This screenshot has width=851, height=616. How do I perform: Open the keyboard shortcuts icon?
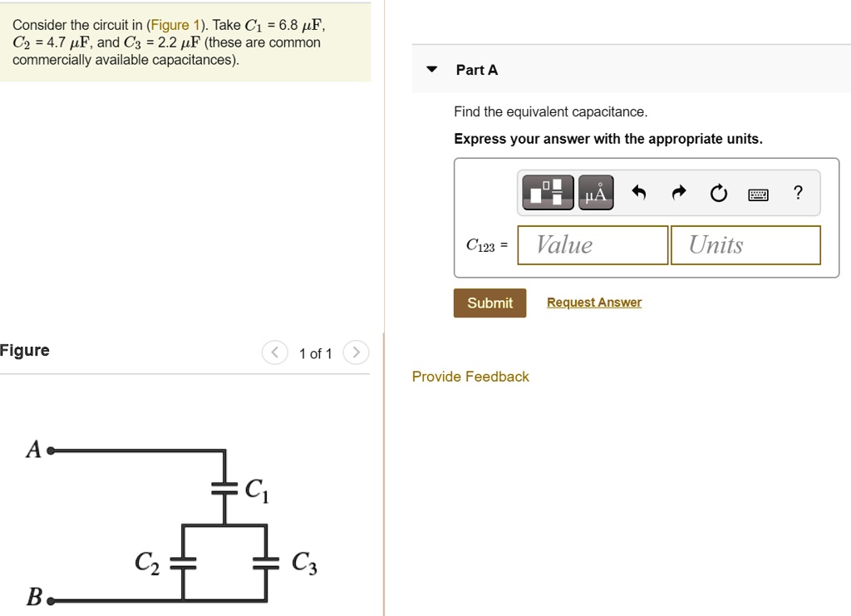(758, 193)
